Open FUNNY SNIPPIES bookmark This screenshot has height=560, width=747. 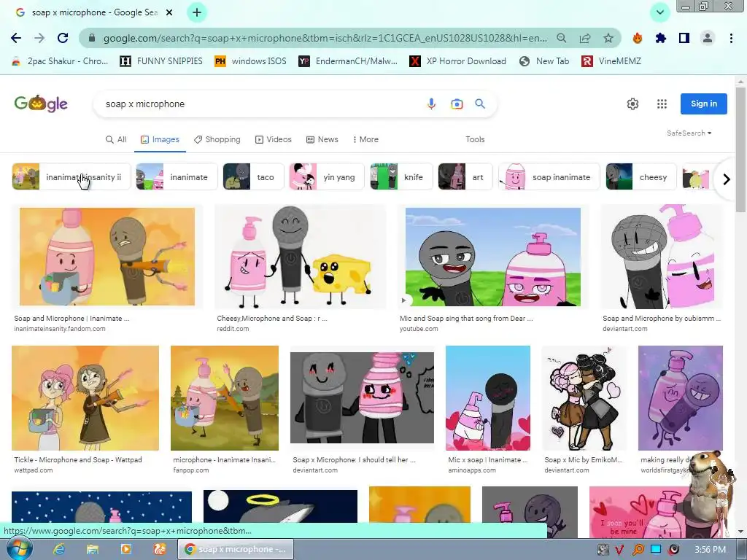click(x=161, y=61)
